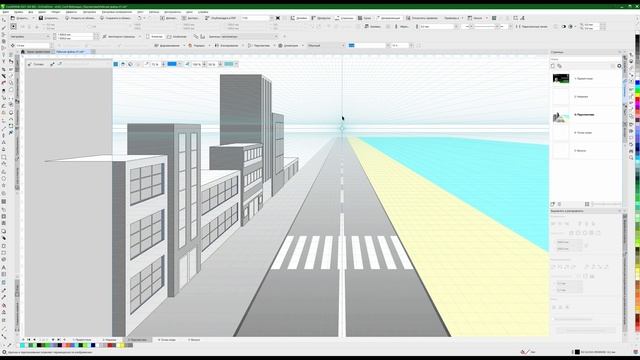Click the Publish to PDF button
The width and height of the screenshot is (640, 360).
[220, 18]
